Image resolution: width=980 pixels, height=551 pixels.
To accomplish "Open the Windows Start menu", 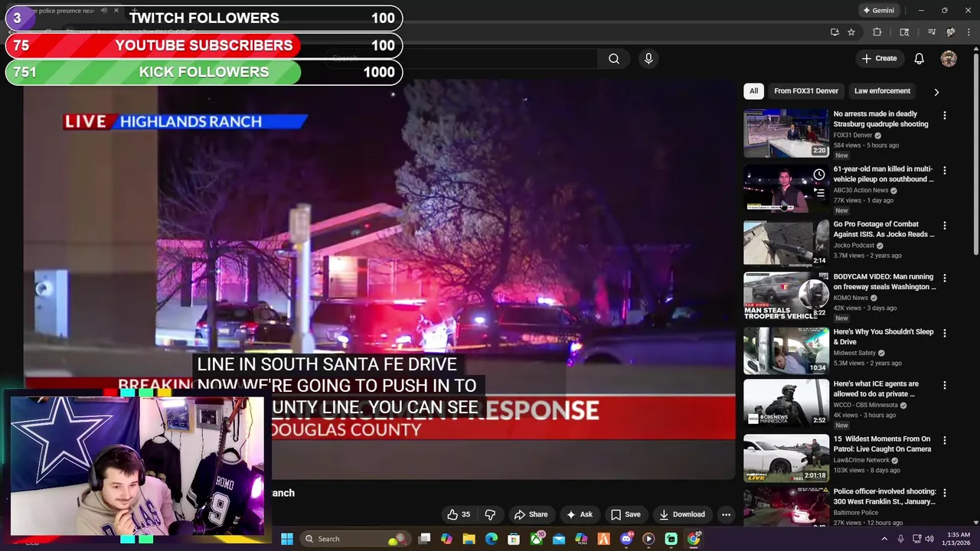I will pyautogui.click(x=286, y=539).
